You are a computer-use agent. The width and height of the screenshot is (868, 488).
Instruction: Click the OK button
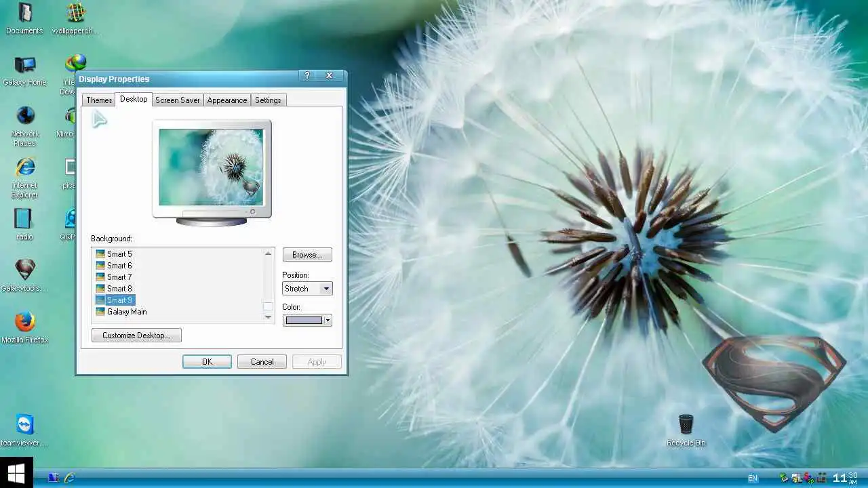tap(207, 362)
